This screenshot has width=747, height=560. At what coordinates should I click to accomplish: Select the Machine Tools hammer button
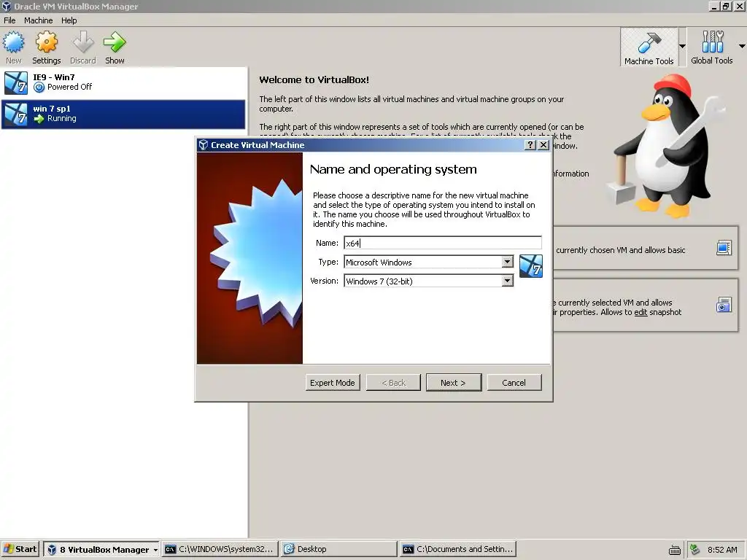pos(649,47)
